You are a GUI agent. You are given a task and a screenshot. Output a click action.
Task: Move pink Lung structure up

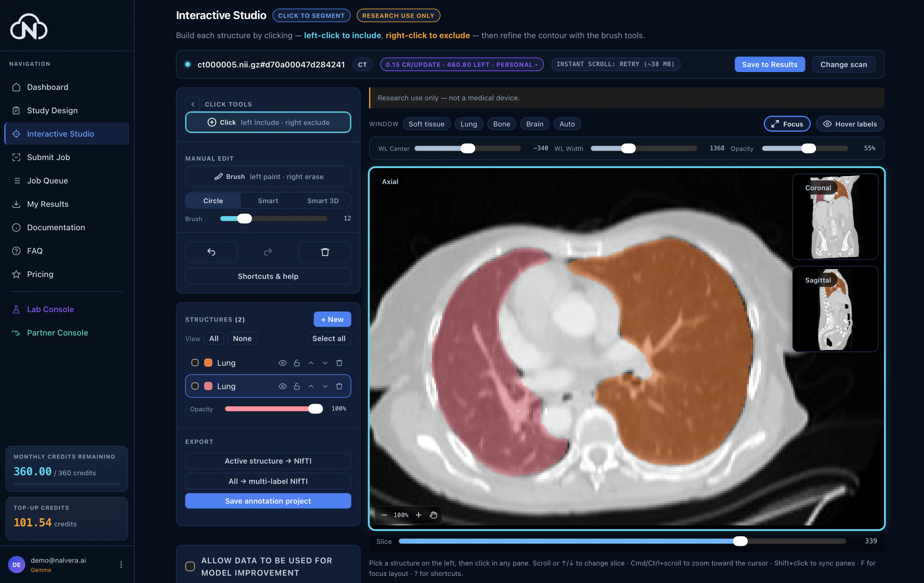[311, 386]
